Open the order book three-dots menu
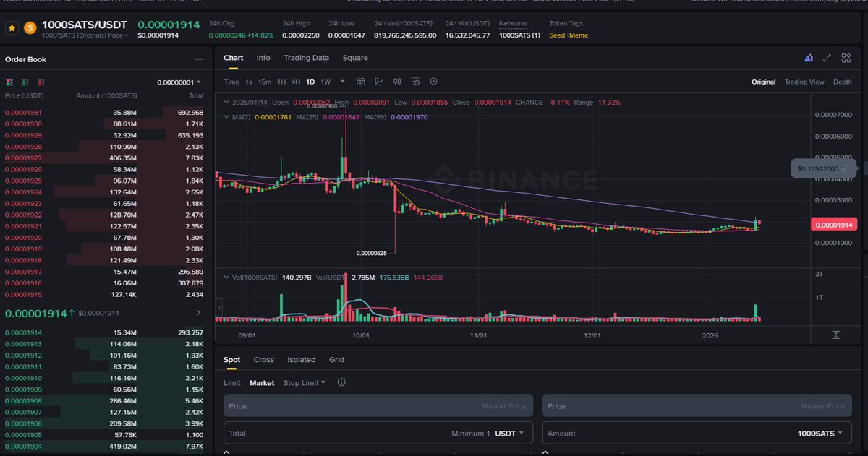The image size is (868, 456). pos(198,59)
